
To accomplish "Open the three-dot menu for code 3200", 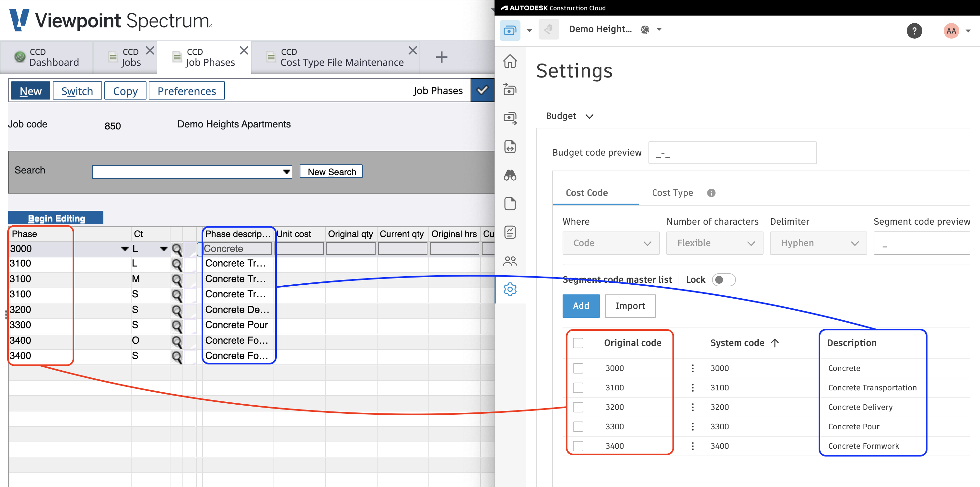I will pos(693,407).
